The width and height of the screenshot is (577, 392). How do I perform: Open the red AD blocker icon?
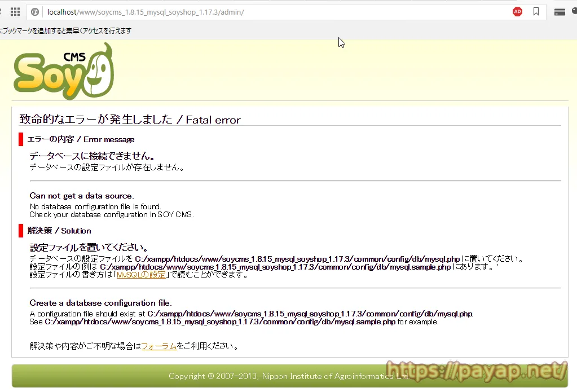(517, 12)
